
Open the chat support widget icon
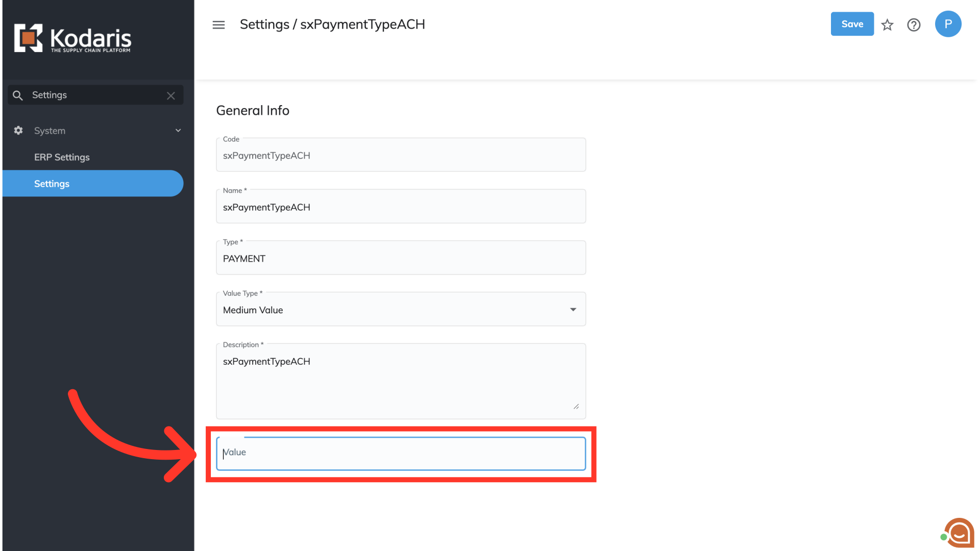(x=959, y=533)
